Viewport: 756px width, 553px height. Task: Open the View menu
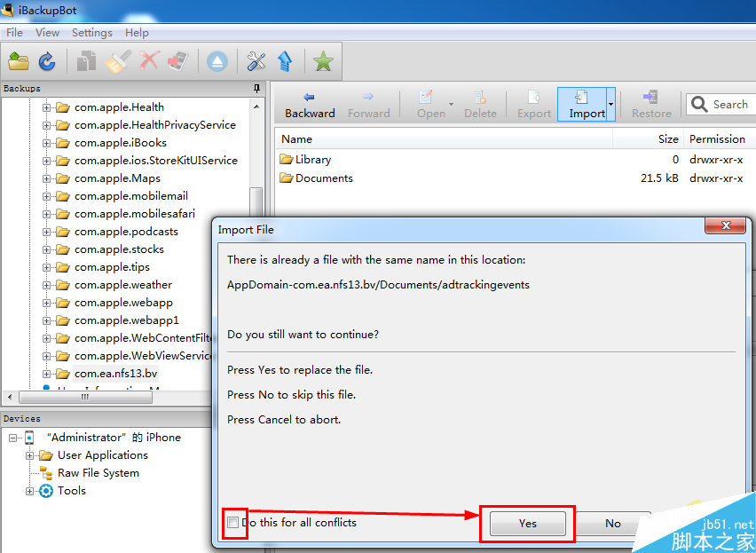pyautogui.click(x=47, y=33)
